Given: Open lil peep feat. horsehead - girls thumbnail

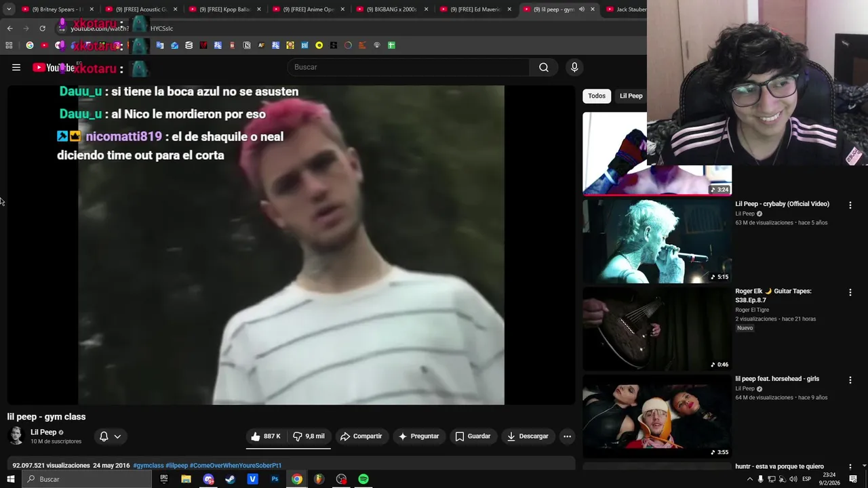Looking at the screenshot, I should (657, 416).
